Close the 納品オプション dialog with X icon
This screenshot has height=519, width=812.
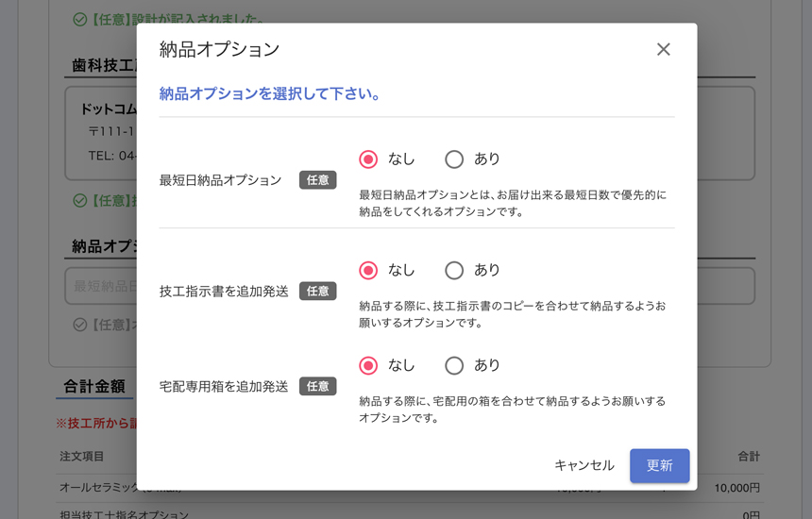[x=664, y=49]
